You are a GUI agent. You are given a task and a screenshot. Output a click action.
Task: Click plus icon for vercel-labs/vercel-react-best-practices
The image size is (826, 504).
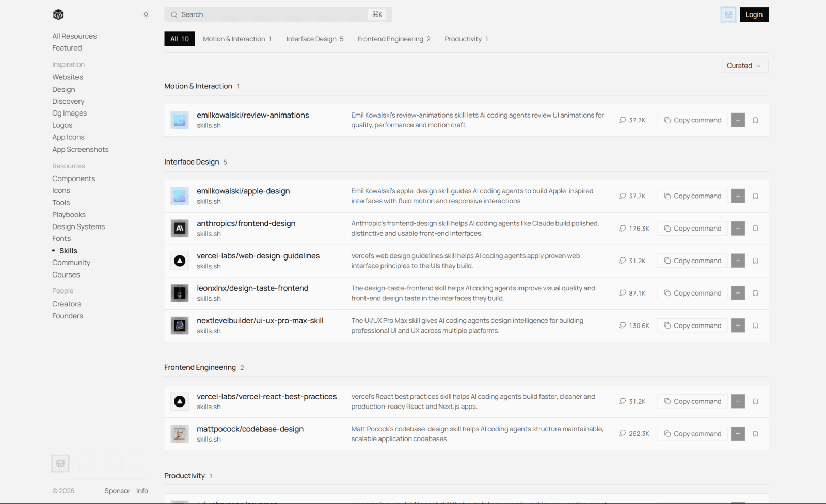[x=738, y=401]
